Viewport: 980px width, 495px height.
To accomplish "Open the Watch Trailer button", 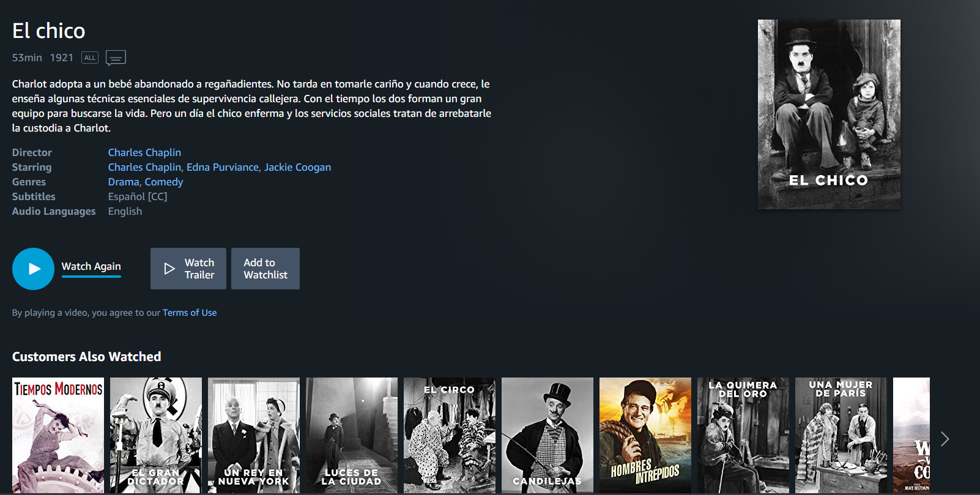I will pyautogui.click(x=188, y=269).
